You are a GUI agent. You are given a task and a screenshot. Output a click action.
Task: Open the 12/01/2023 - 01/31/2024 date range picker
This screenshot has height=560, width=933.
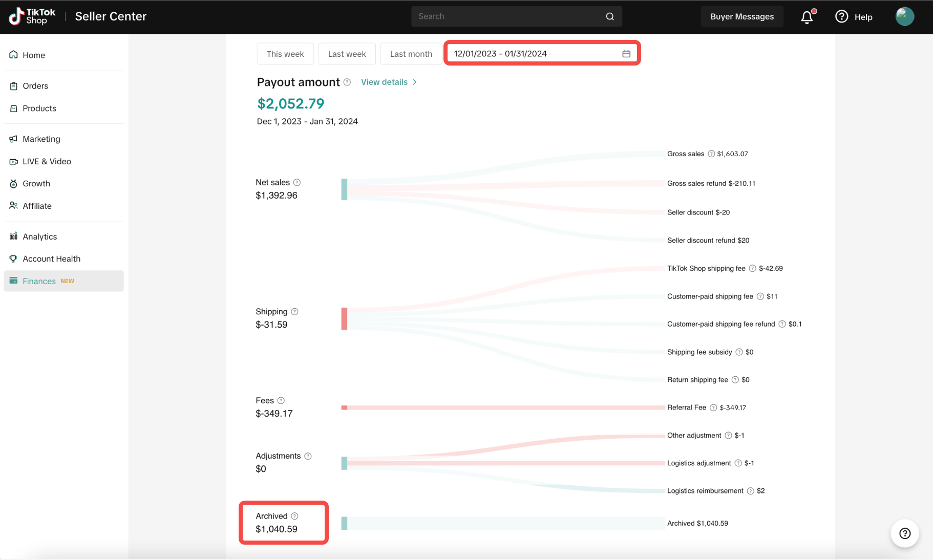click(533, 54)
